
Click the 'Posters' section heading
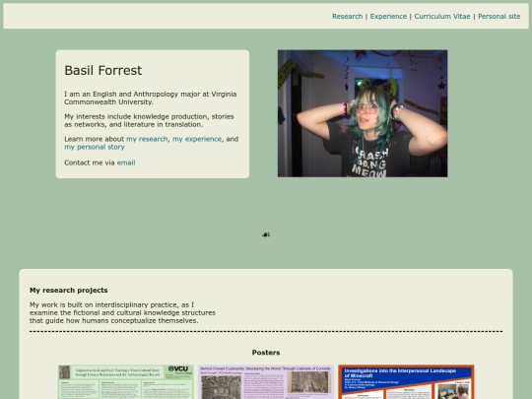tap(266, 353)
